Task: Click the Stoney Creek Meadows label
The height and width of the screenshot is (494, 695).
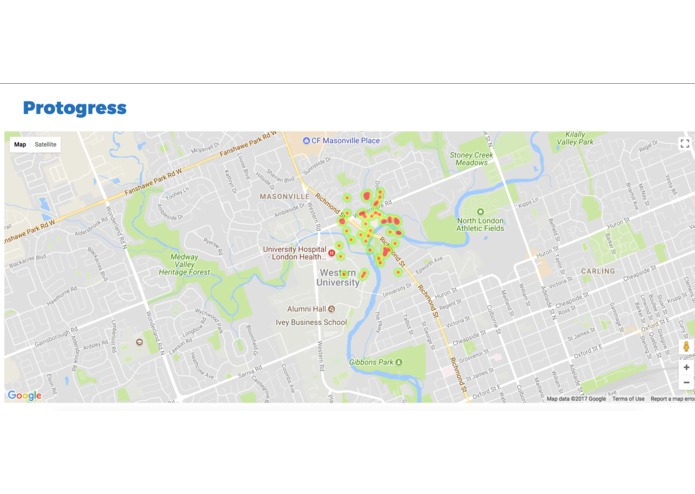Action: [471, 159]
